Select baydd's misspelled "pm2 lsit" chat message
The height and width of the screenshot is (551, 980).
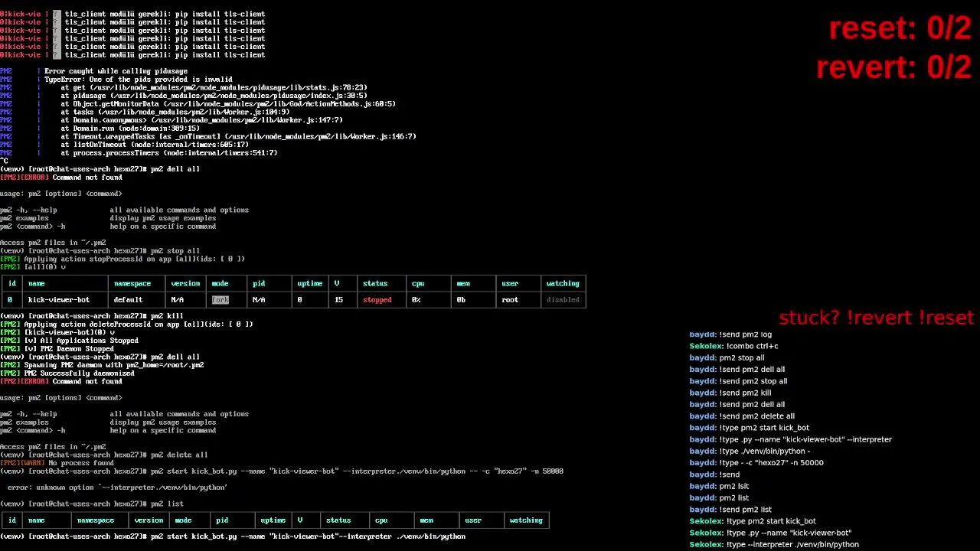coord(719,486)
